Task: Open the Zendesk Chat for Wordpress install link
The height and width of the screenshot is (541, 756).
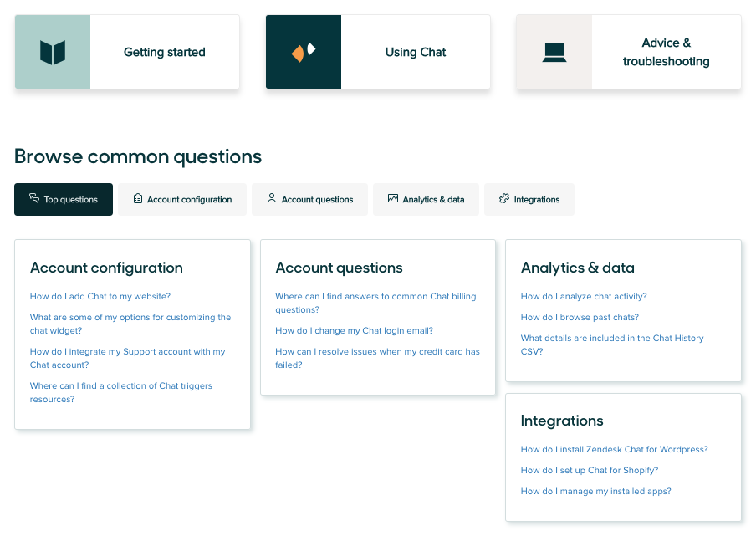Action: point(614,449)
